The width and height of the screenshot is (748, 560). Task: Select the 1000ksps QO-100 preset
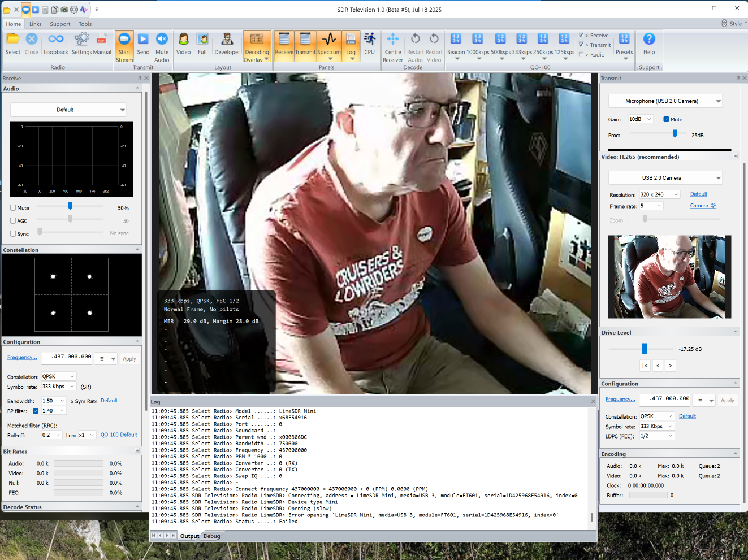(478, 45)
